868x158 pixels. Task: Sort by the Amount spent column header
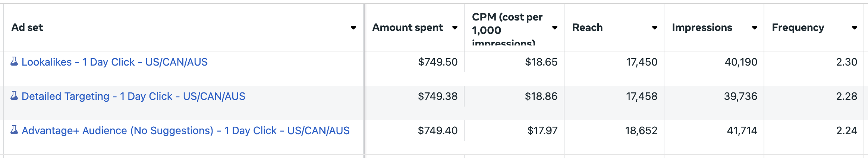[x=408, y=28]
